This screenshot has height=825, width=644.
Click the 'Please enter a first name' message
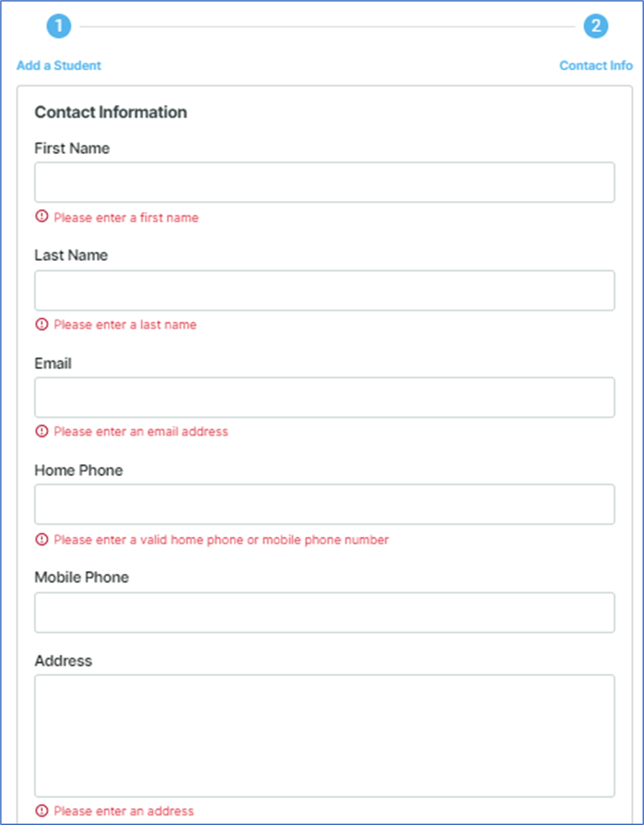coord(126,218)
